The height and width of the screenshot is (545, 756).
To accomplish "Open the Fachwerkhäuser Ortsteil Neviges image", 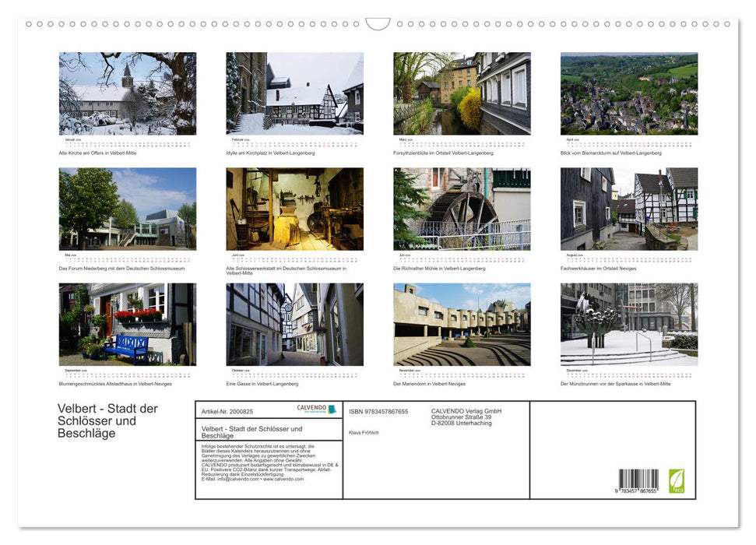I will pyautogui.click(x=629, y=210).
